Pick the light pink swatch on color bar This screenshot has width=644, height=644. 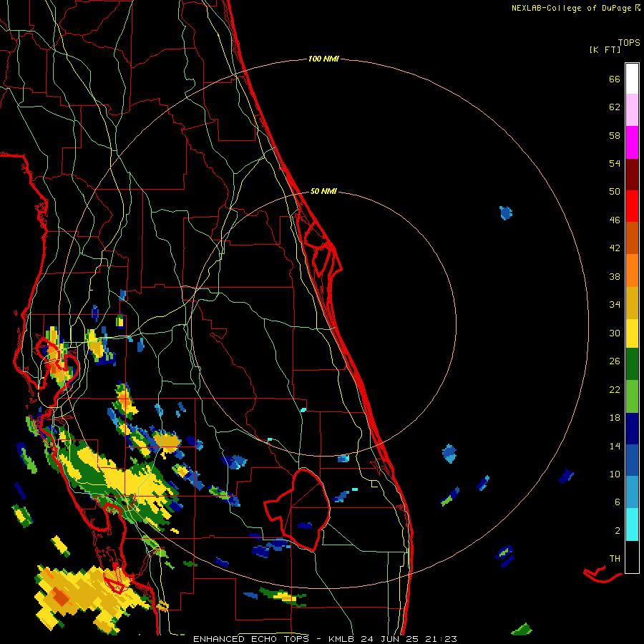click(632, 109)
